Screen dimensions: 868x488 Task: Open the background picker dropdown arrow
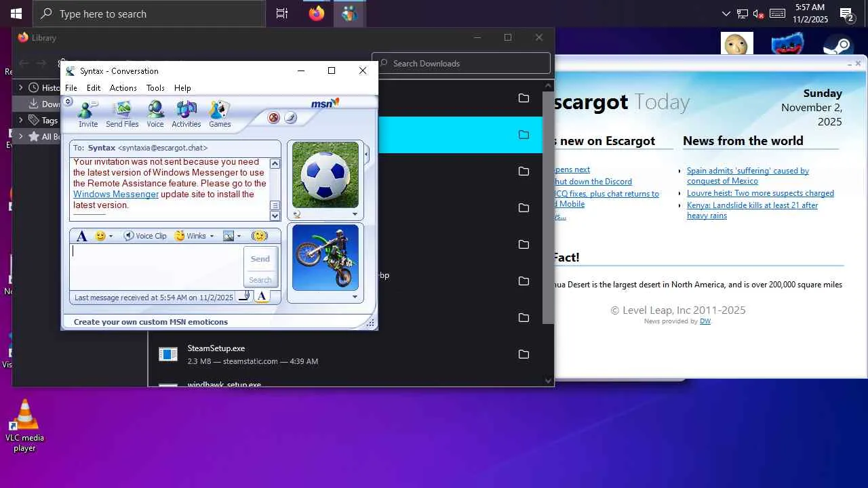pyautogui.click(x=239, y=237)
